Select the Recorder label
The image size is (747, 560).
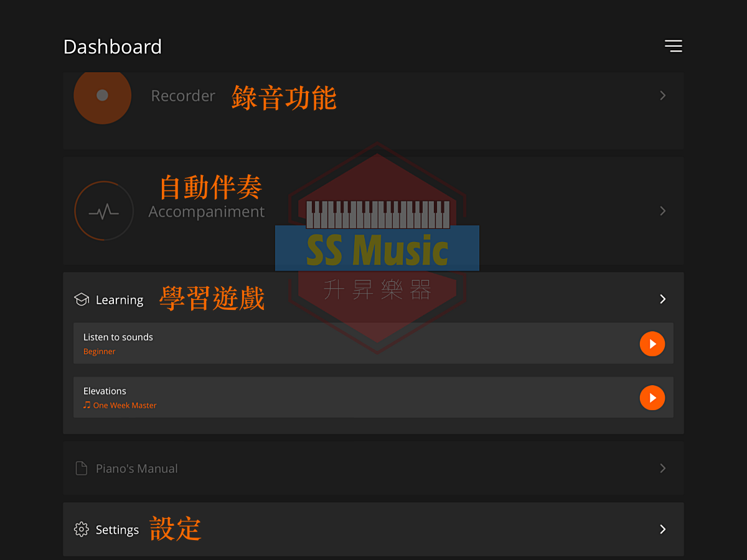183,96
